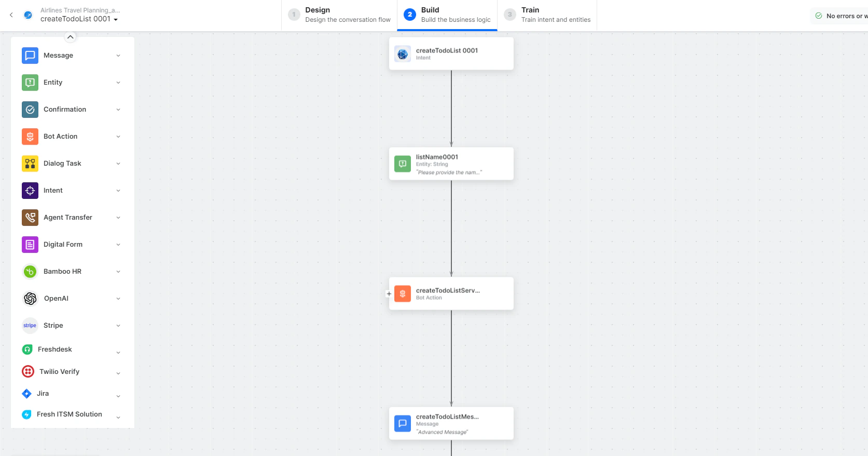868x456 pixels.
Task: Select the Bot Action node icon
Action: pos(30,136)
